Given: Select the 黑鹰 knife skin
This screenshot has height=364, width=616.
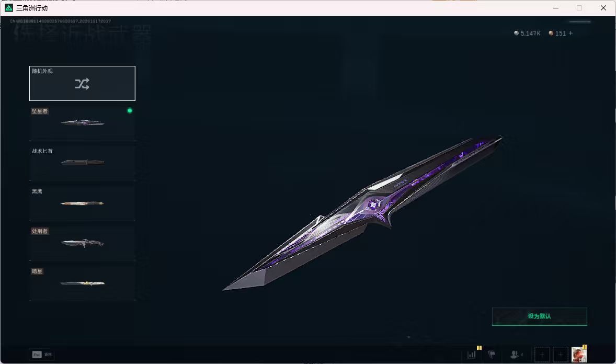Looking at the screenshot, I should coord(82,203).
